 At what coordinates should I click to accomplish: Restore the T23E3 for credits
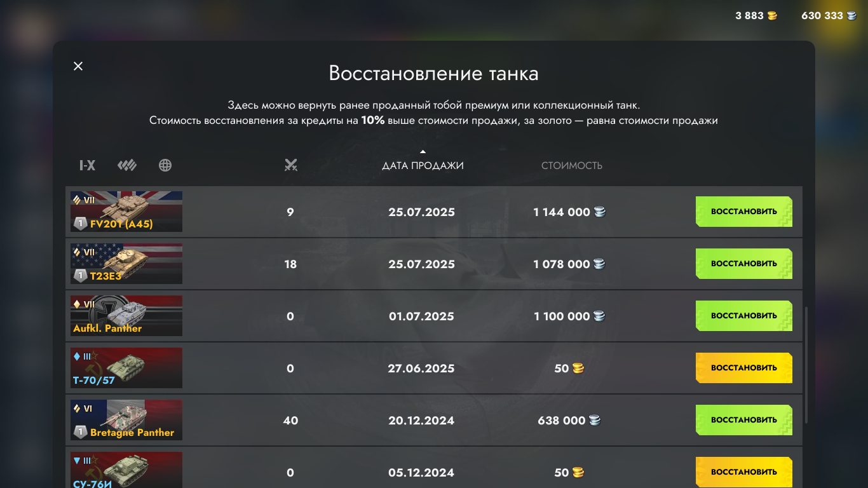point(743,264)
